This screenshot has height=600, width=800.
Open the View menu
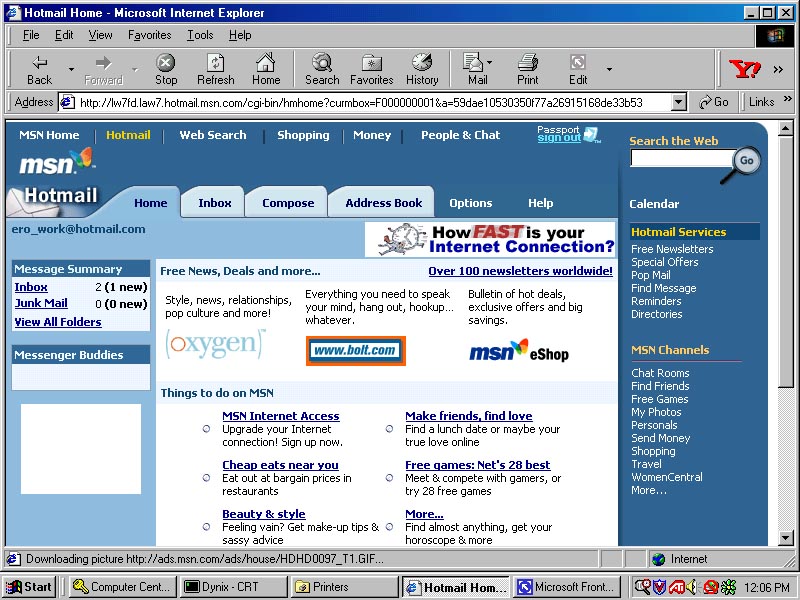(x=100, y=35)
